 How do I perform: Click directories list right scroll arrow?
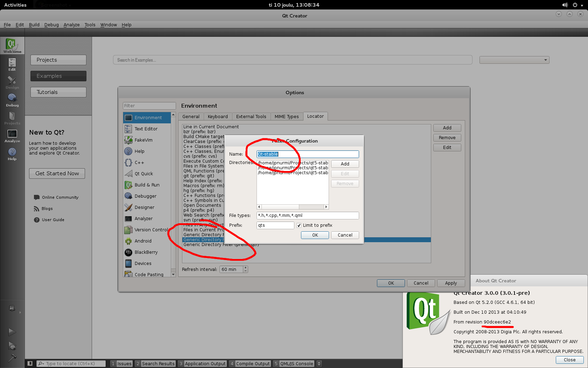326,207
